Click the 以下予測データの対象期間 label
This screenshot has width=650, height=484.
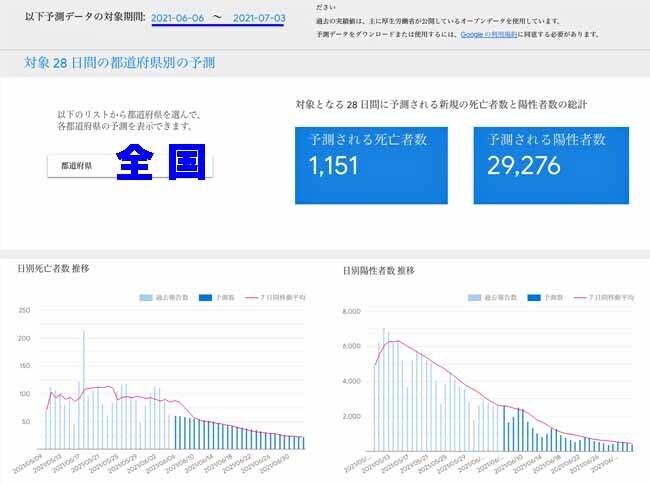click(85, 17)
